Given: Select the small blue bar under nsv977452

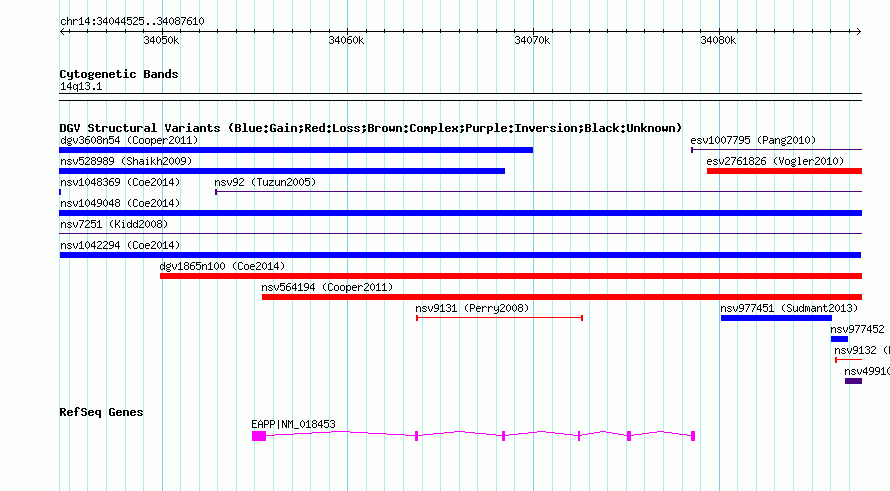Looking at the screenshot, I should 839,339.
